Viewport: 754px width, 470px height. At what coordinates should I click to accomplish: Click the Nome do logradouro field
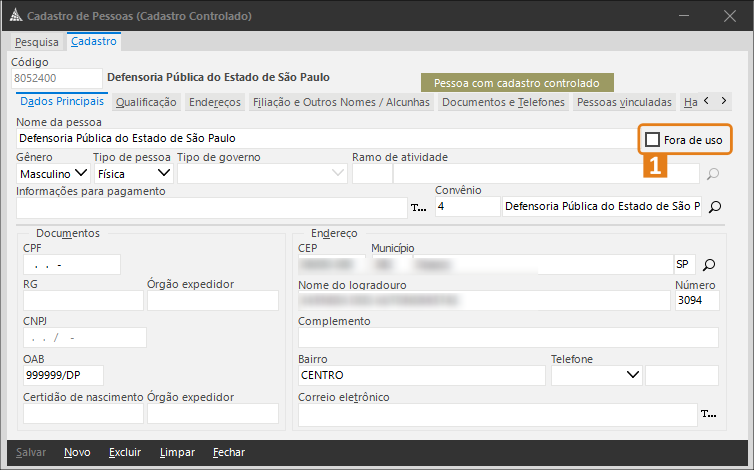point(484,301)
